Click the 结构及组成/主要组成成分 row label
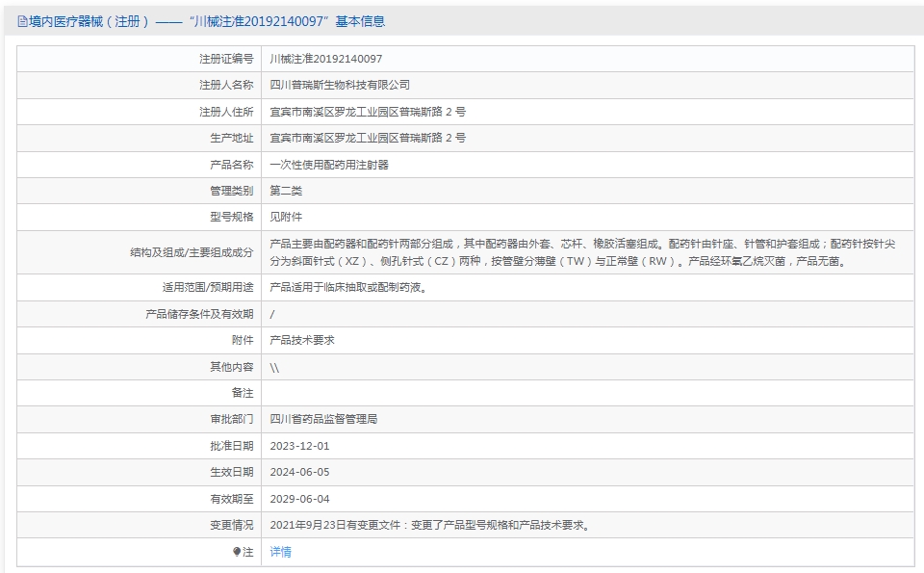The width and height of the screenshot is (924, 573). pos(192,252)
